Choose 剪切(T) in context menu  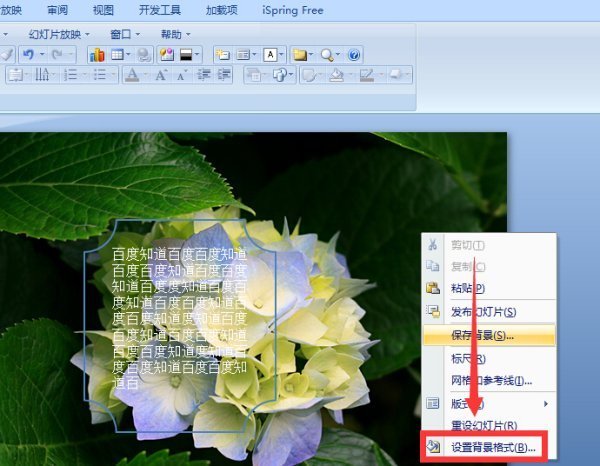pos(489,244)
